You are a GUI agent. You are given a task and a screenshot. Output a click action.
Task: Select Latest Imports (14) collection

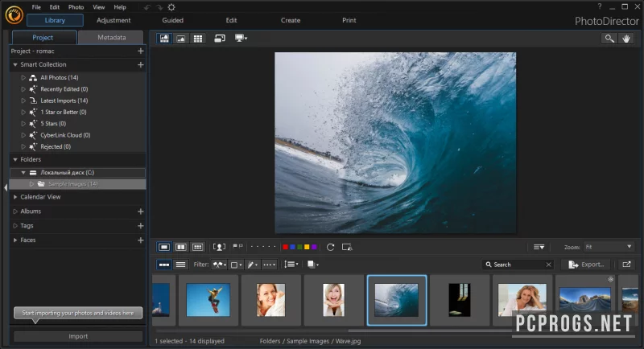[64, 101]
